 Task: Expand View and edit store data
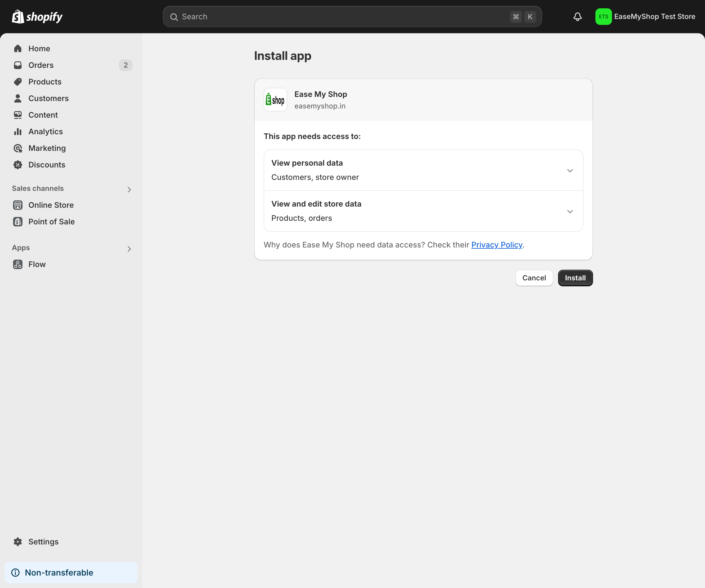click(570, 211)
